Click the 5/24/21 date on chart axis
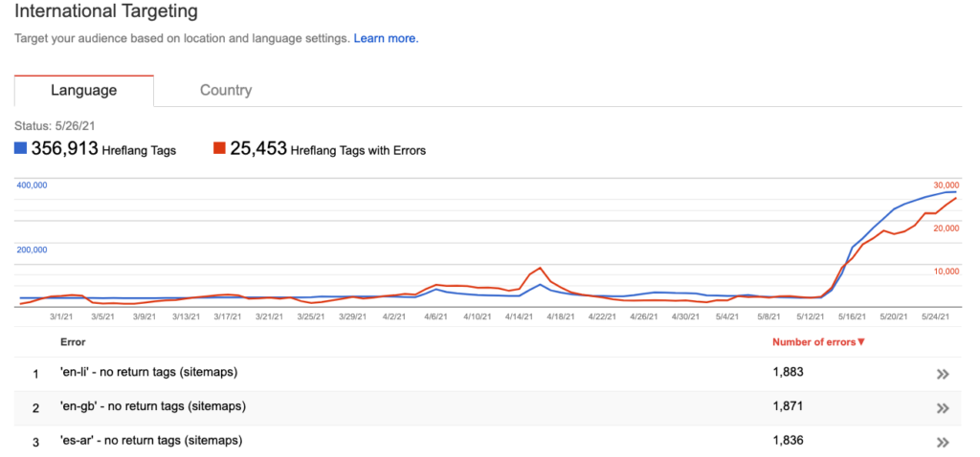The width and height of the screenshot is (980, 457). point(935,317)
